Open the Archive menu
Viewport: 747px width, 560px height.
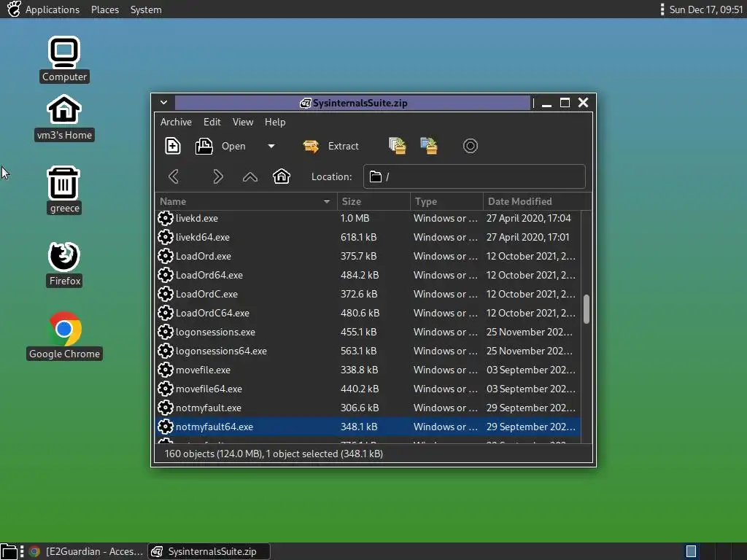176,122
